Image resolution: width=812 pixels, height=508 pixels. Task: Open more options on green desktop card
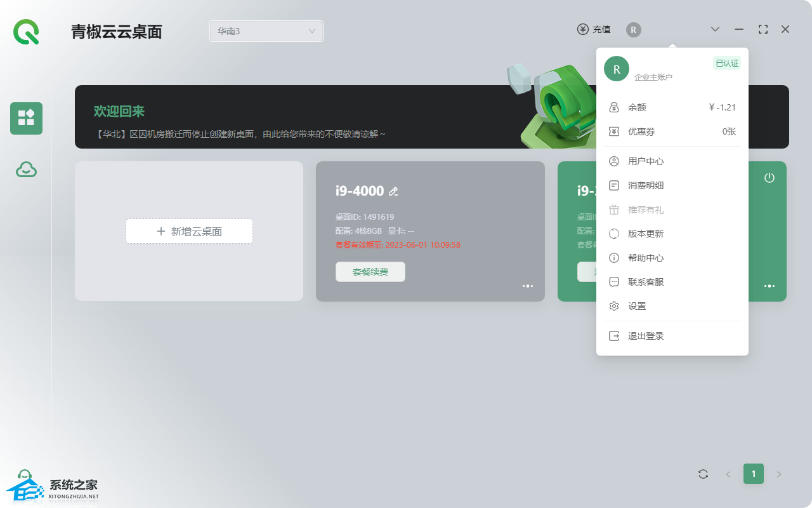tap(769, 286)
